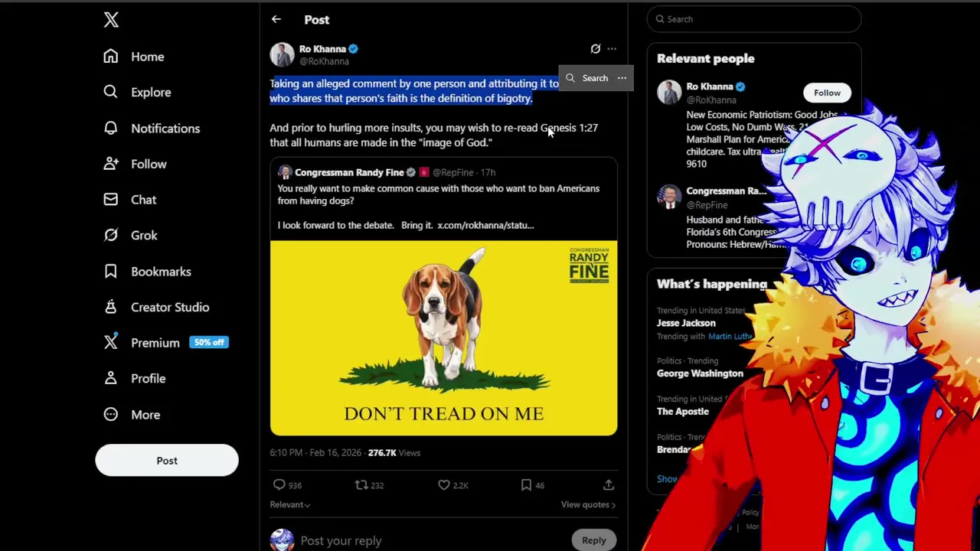Click the Search input field
The image size is (980, 551).
point(754,19)
